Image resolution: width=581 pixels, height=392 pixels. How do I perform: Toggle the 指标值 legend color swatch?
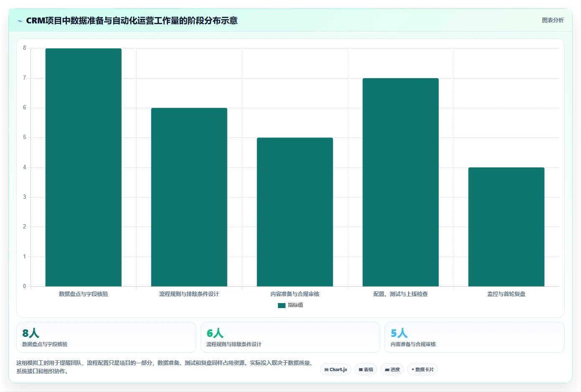coord(282,305)
